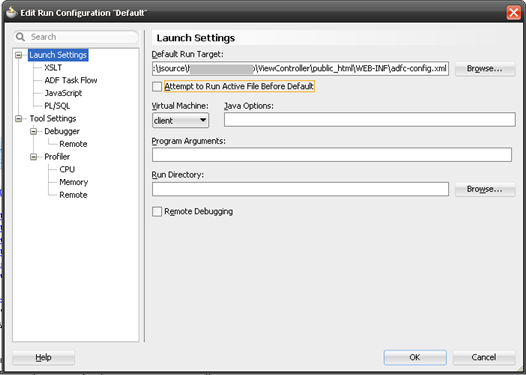Open the Virtual Machine client dropdown
Image resolution: width=526 pixels, height=375 pixels.
180,120
